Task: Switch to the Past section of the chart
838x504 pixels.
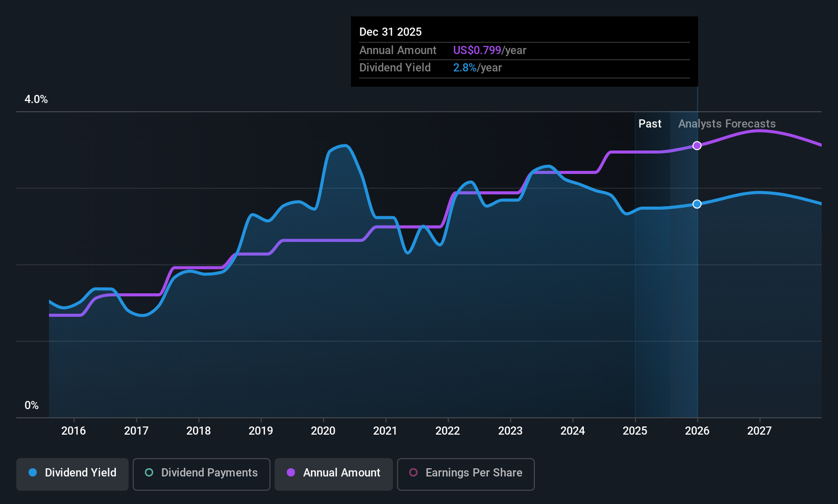Action: click(650, 123)
